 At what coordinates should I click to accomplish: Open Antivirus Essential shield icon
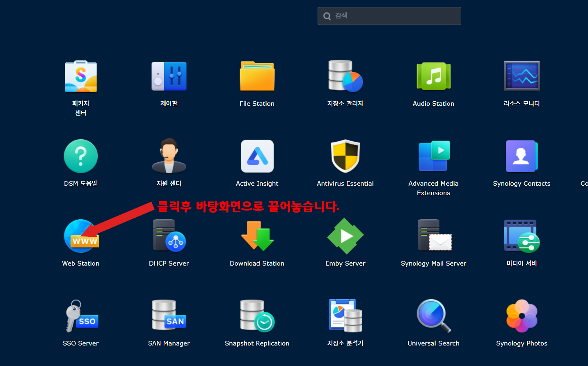click(x=345, y=156)
